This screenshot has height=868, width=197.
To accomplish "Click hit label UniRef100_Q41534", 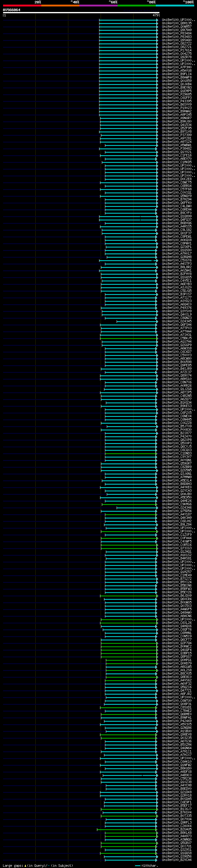I will pyautogui.click(x=177, y=125).
